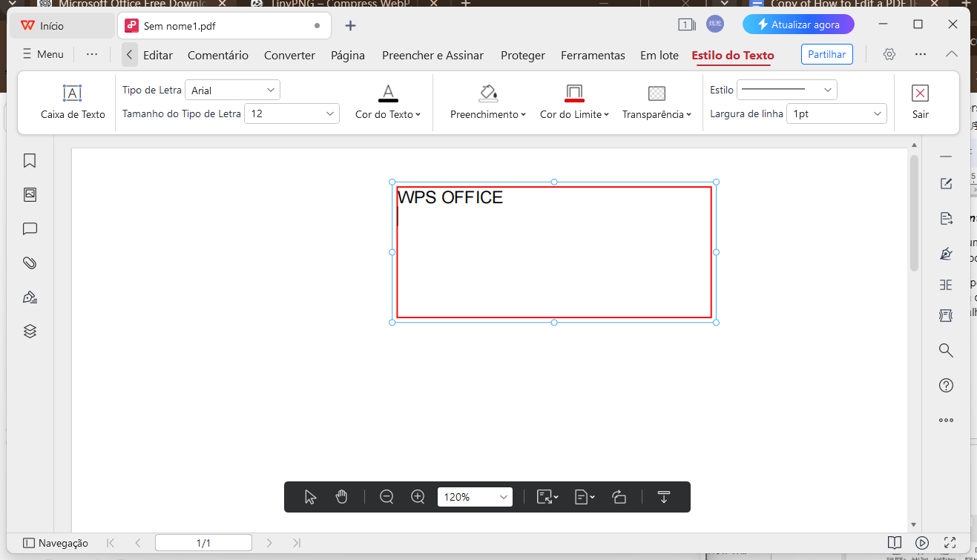
Task: Click the export document icon in right sidebar
Action: [x=946, y=218]
